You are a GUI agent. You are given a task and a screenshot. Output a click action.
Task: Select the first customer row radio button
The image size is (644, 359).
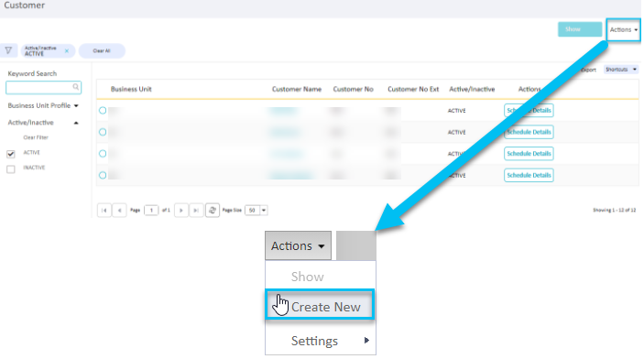(103, 111)
